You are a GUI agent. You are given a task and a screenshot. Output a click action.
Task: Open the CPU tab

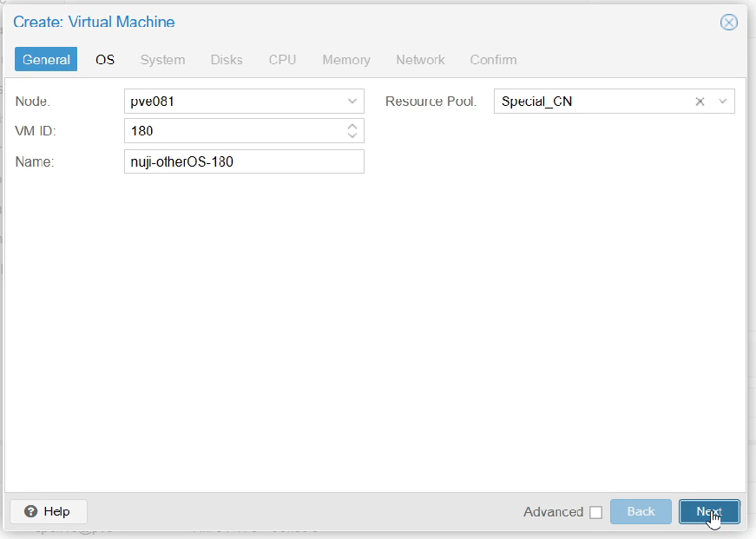pos(282,59)
